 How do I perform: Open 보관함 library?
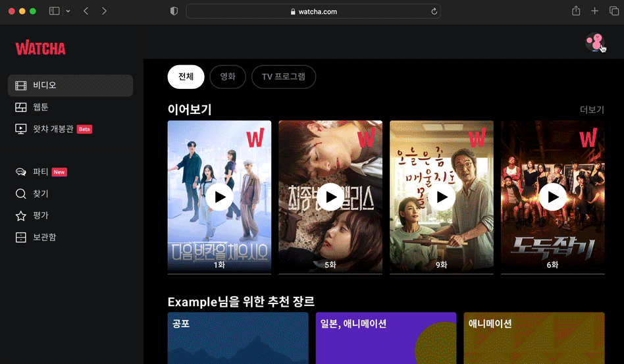tap(70, 237)
